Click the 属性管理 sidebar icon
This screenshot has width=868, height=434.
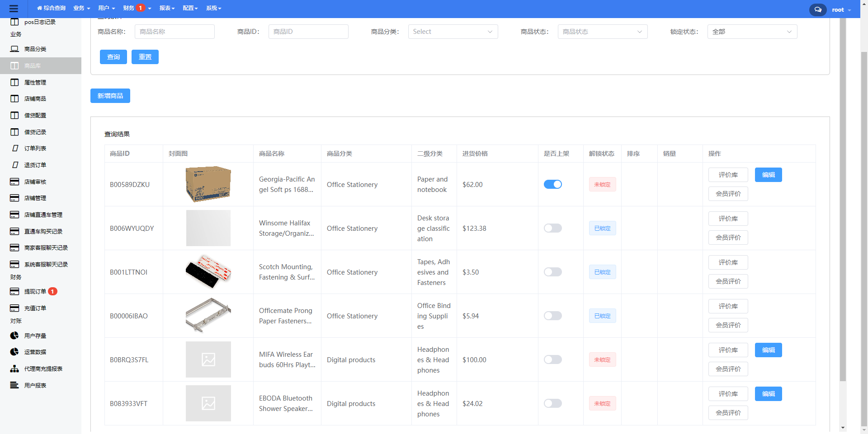pyautogui.click(x=14, y=82)
